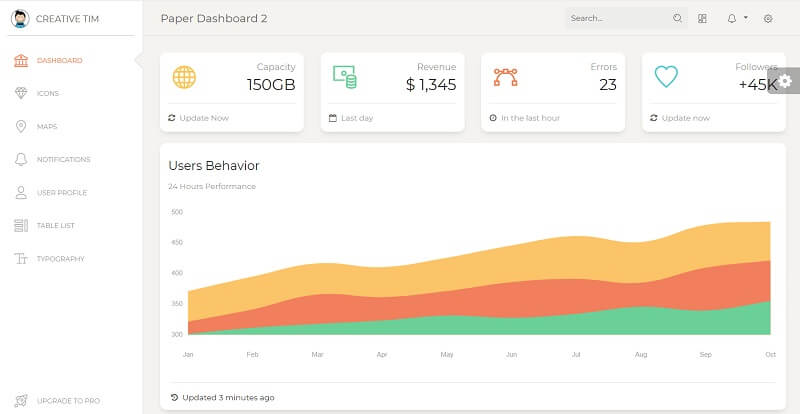Open the layout grid icon in navbar
The width and height of the screenshot is (800, 414).
[703, 18]
